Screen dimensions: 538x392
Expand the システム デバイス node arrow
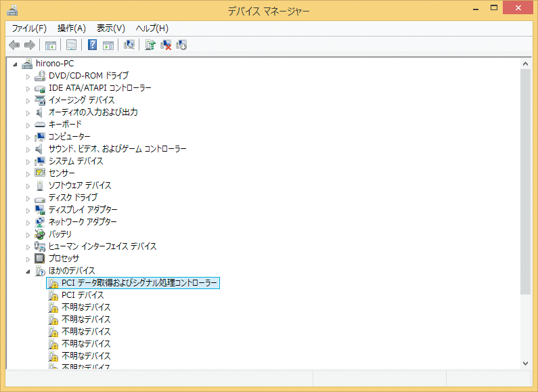(28, 162)
